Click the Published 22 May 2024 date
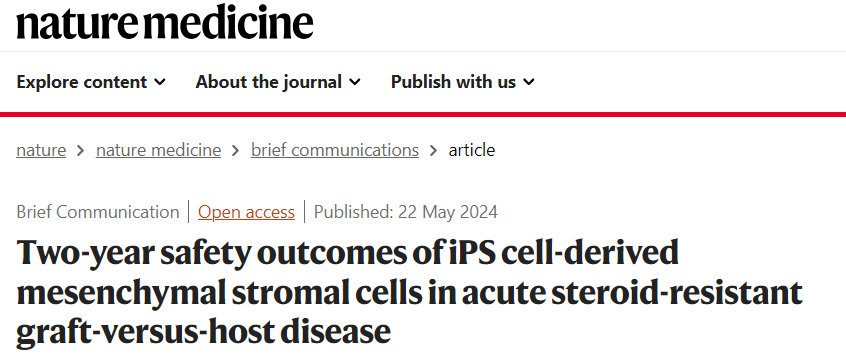 (406, 212)
